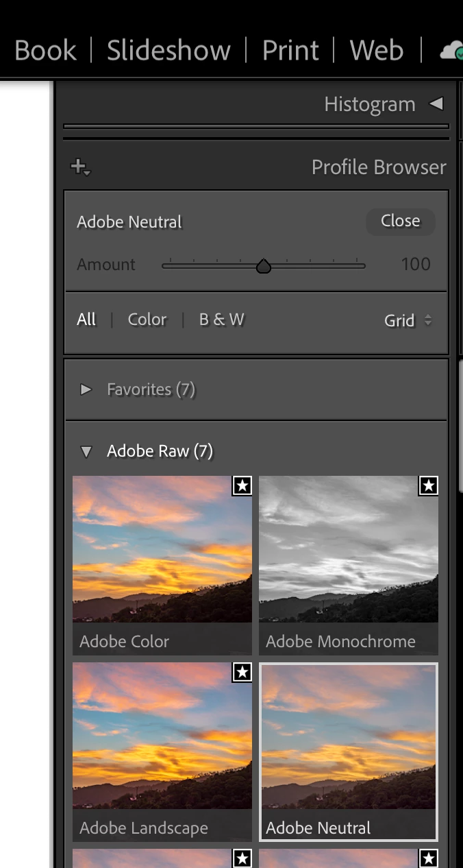Toggle favorite star on Adobe Color

click(242, 486)
